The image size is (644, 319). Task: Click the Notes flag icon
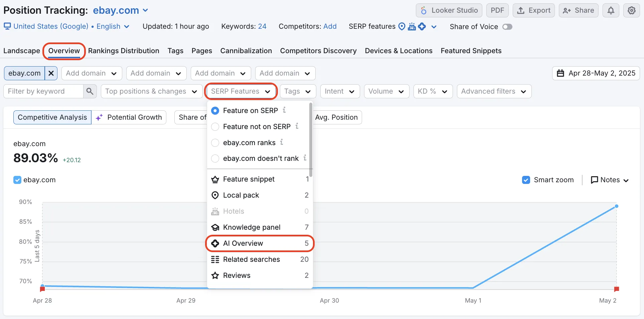[594, 180]
